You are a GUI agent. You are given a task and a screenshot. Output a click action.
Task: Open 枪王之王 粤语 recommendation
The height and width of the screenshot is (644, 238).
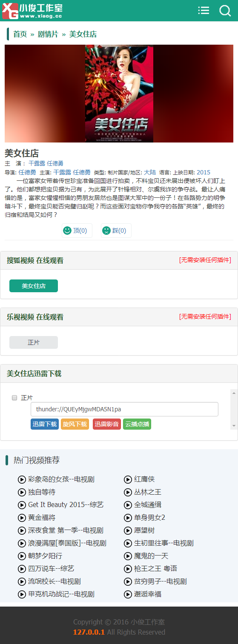(x=155, y=569)
